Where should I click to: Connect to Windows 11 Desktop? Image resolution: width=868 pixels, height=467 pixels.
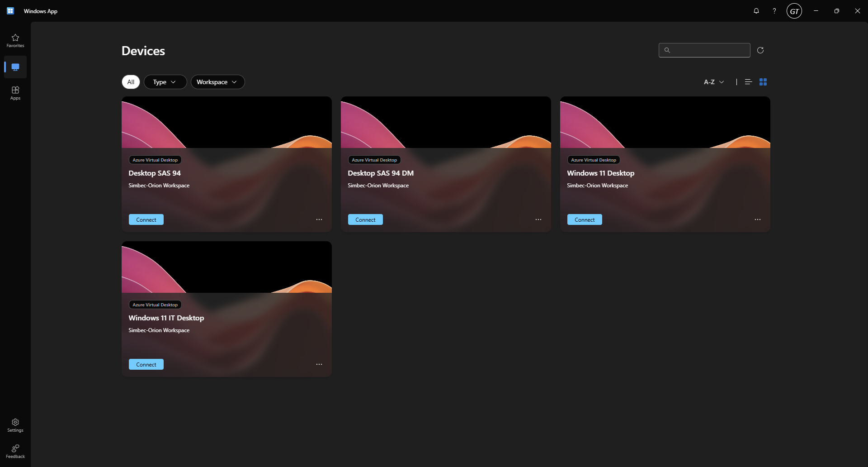pos(585,219)
